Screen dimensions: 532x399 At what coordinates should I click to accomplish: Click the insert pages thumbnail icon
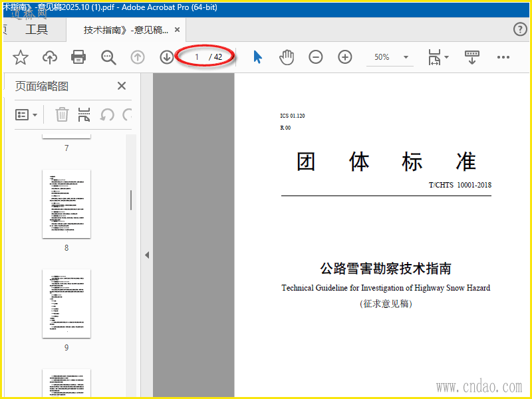(x=84, y=114)
